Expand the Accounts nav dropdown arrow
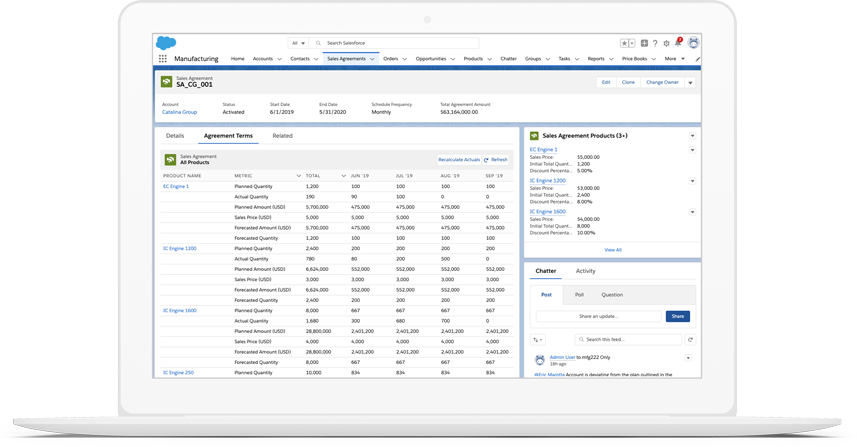The height and width of the screenshot is (447, 857). tap(279, 59)
